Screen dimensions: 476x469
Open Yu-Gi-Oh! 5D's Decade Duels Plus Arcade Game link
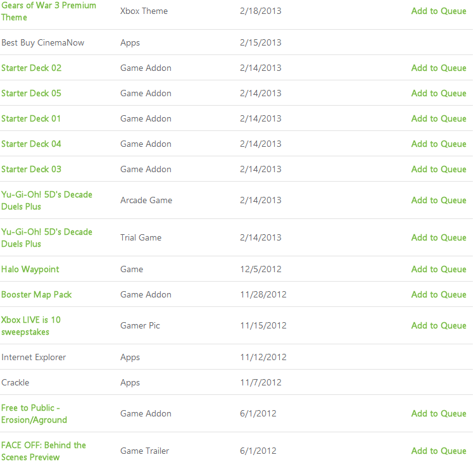47,201
